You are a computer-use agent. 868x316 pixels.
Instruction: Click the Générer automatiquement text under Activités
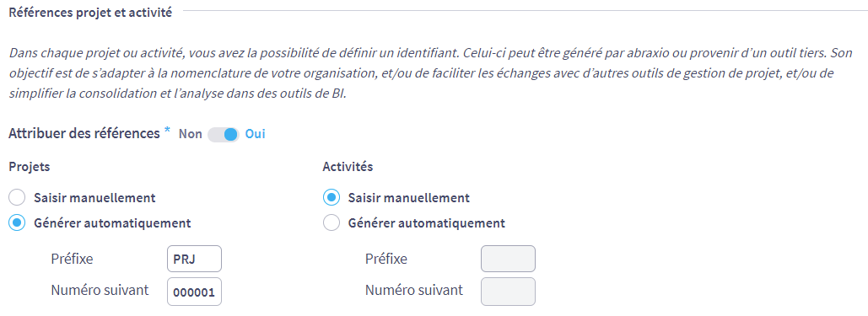(426, 223)
